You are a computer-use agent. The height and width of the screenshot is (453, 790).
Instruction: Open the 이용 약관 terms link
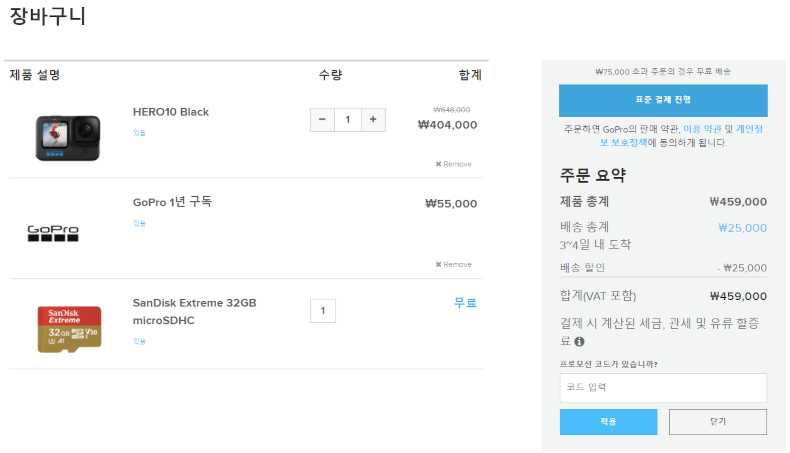[x=702, y=129]
